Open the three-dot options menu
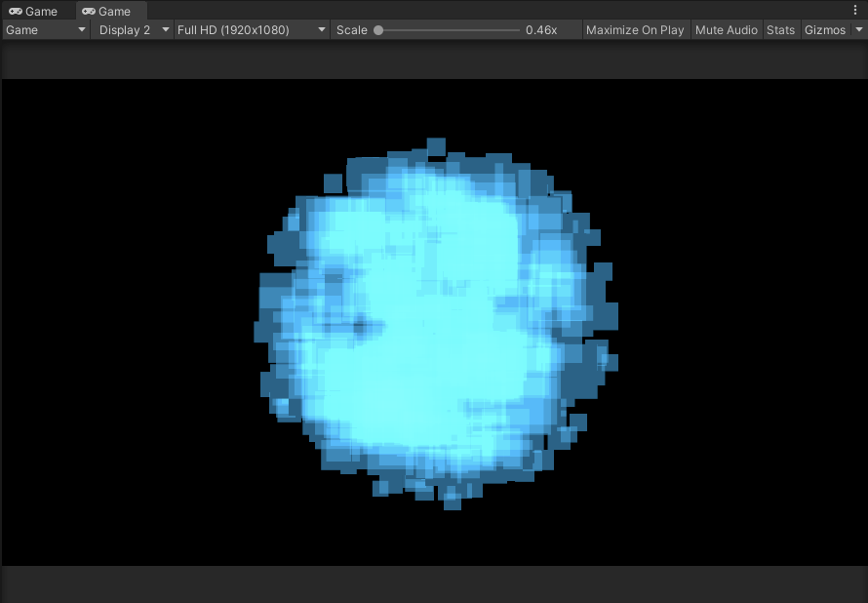Image resolution: width=868 pixels, height=603 pixels. click(855, 9)
